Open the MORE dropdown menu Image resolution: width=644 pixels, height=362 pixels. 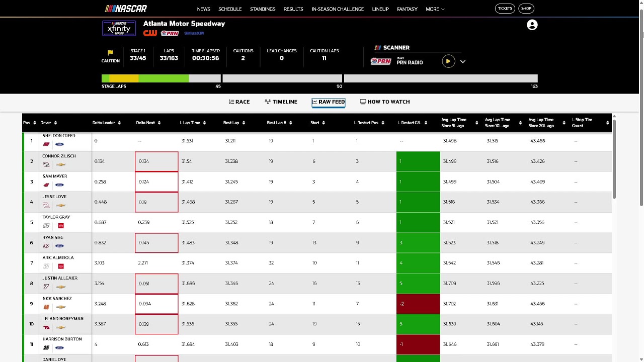tap(435, 9)
